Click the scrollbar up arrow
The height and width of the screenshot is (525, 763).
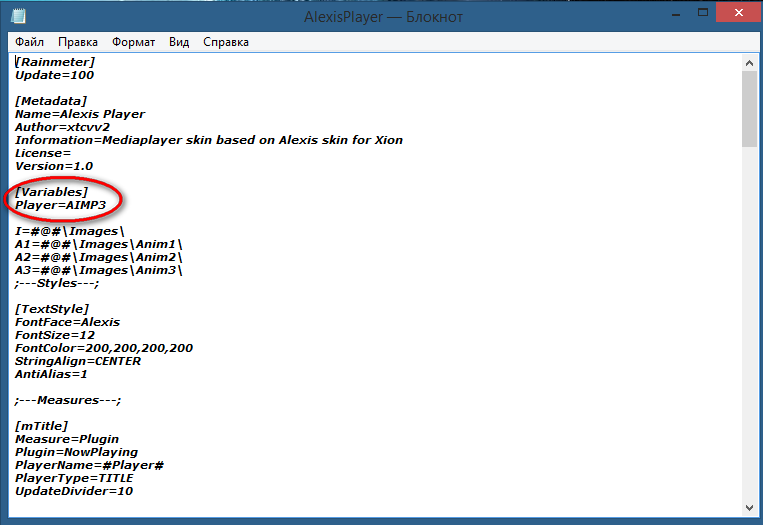(749, 62)
